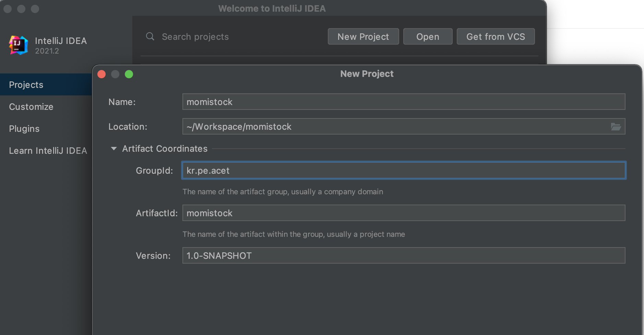Click the IntelliJ IDEA logo icon
The image size is (644, 335).
pyautogui.click(x=19, y=45)
